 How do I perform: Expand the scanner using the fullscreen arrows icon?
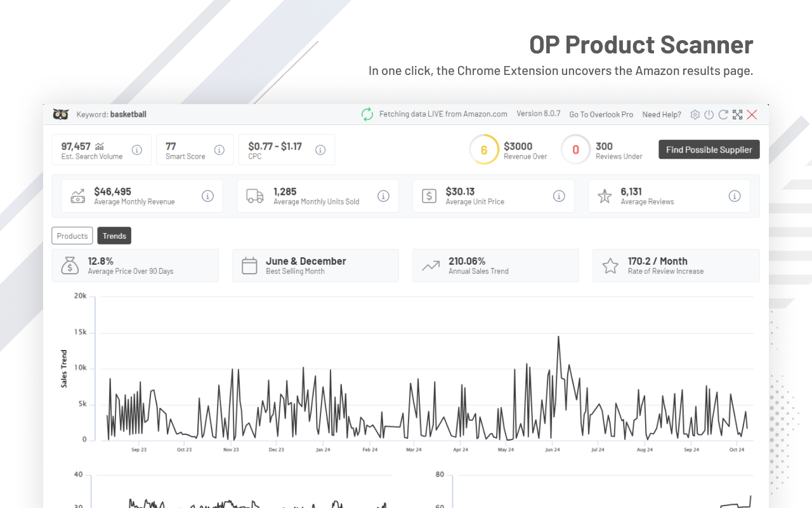click(x=737, y=114)
